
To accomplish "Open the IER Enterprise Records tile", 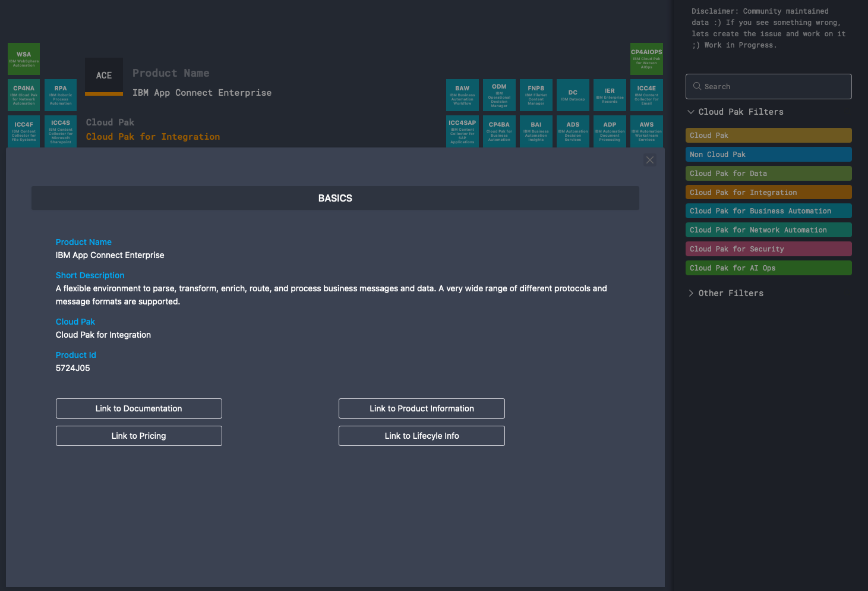I will point(610,95).
